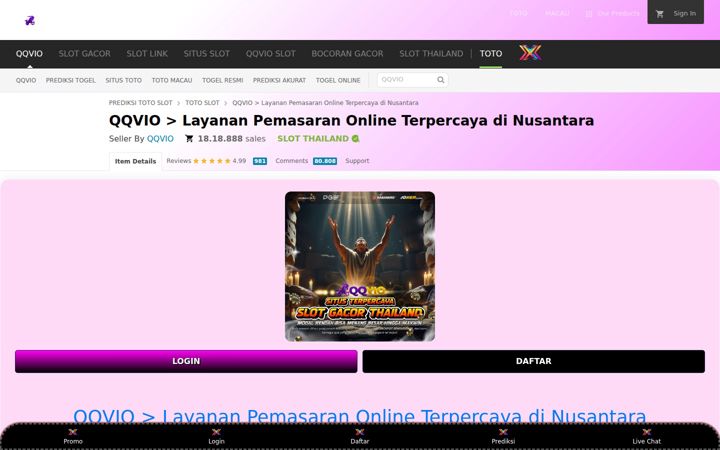The height and width of the screenshot is (450, 720).
Task: Click the QQVIO site logo icon
Action: click(x=30, y=21)
